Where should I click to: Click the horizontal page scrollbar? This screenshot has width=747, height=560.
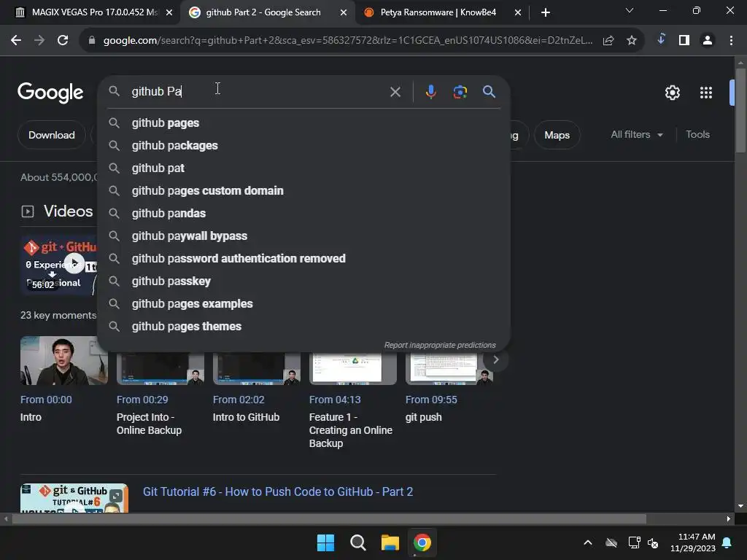pos(329,518)
